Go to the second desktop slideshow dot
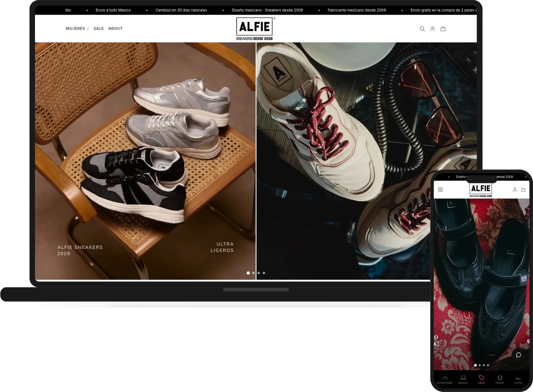Screen dimensions: 533x392 pos(254,273)
